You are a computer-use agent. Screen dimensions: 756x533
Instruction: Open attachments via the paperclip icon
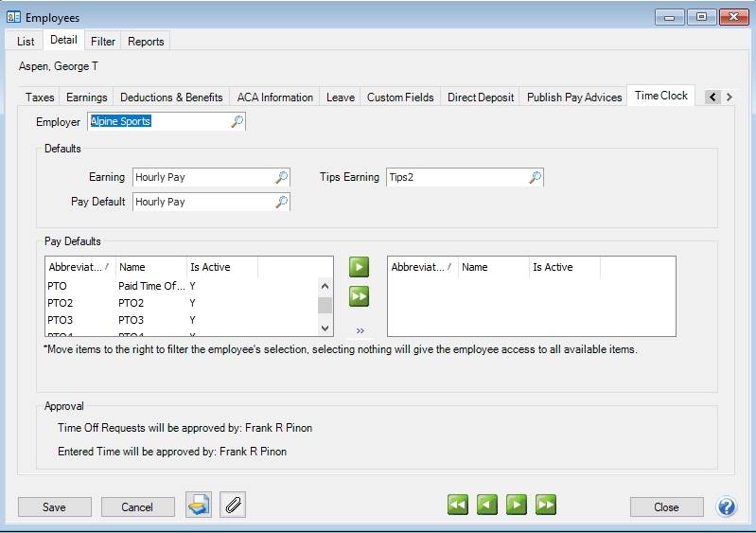(x=232, y=506)
